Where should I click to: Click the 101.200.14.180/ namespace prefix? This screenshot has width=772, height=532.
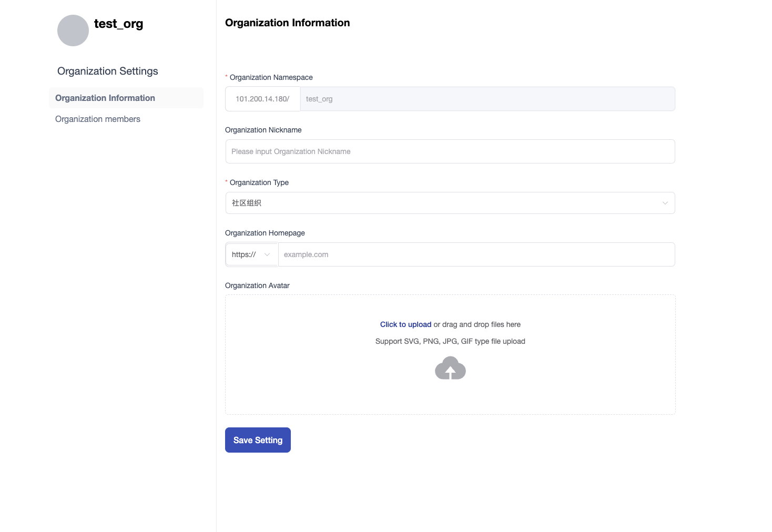262,99
